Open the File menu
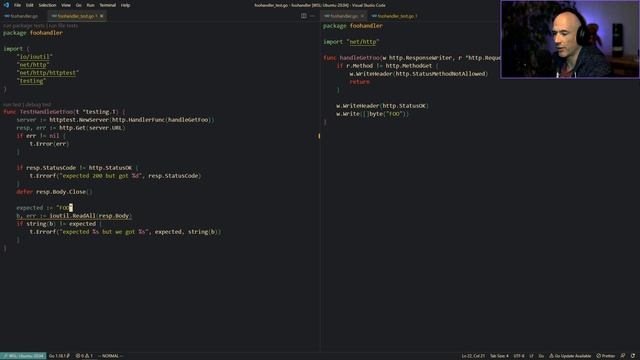 tap(17, 5)
